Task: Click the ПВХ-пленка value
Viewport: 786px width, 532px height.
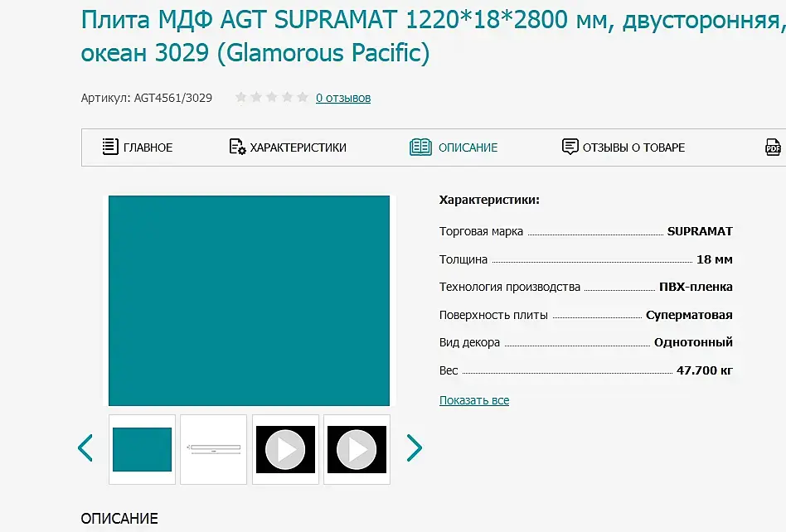Action: point(696,287)
